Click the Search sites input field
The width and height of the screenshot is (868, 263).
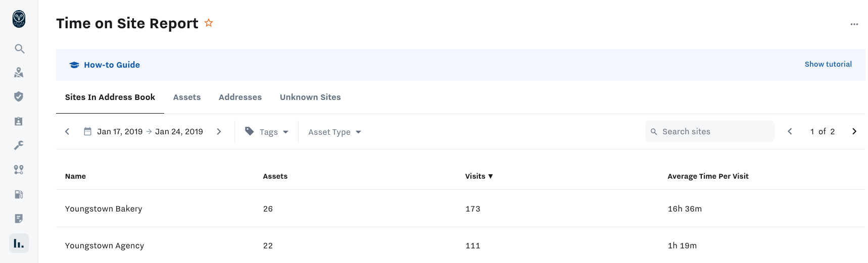[x=709, y=131]
